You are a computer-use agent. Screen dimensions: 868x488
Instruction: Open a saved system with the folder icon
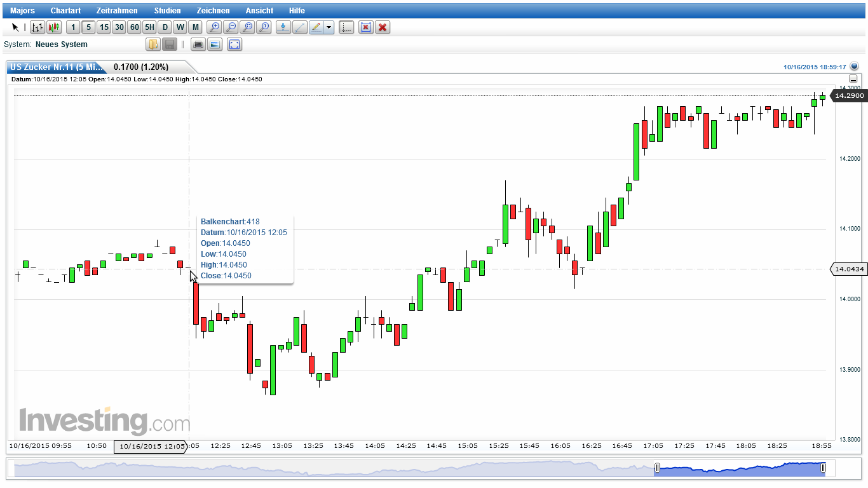(x=153, y=44)
